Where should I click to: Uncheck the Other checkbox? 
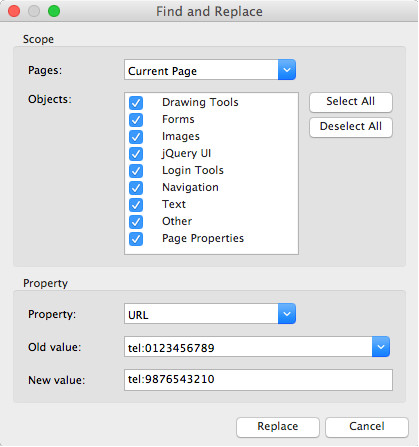[x=136, y=222]
